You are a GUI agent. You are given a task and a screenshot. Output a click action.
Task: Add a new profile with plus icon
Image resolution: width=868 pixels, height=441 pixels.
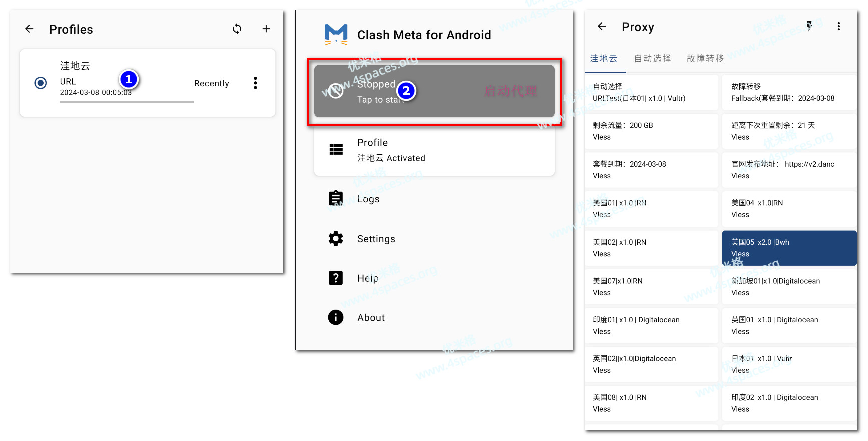point(266,29)
